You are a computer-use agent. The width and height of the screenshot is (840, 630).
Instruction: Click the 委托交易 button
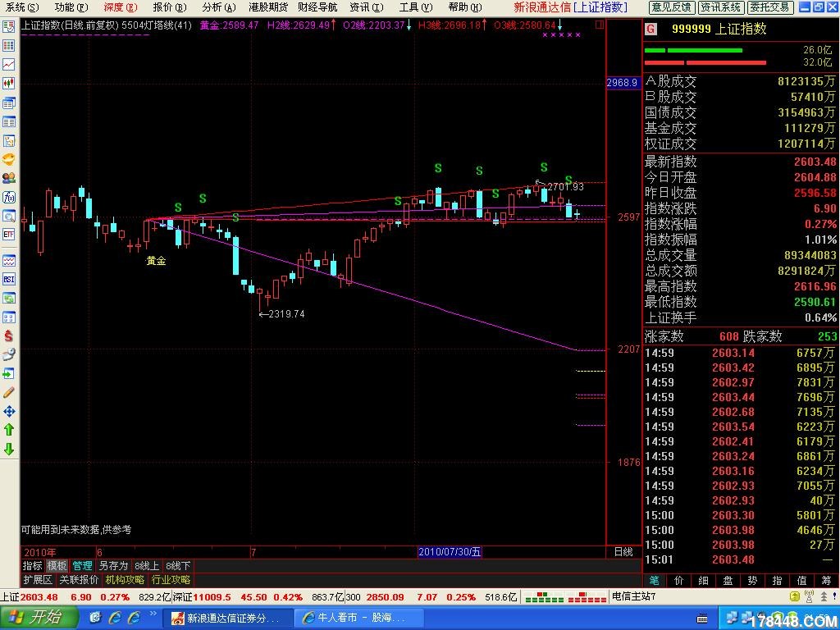769,7
